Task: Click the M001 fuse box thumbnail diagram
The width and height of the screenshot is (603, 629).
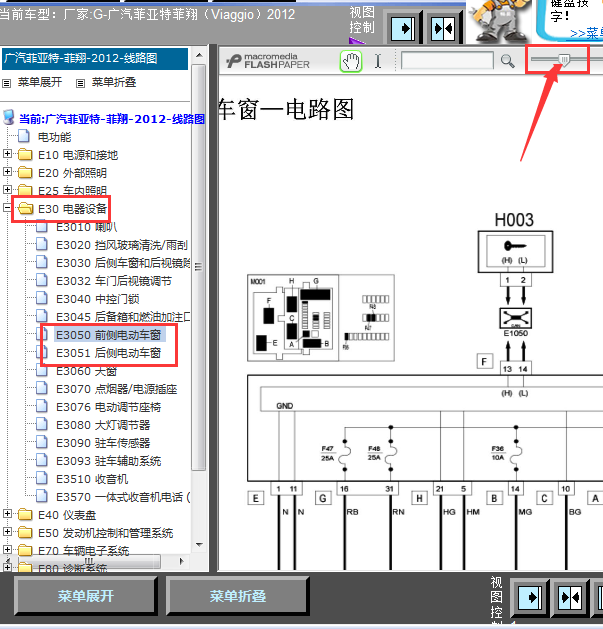Action: (321, 318)
